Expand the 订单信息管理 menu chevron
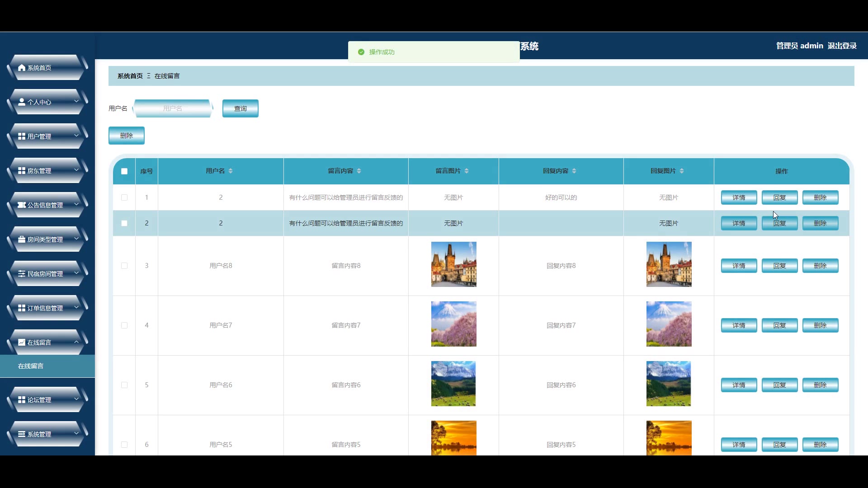This screenshot has height=488, width=868. [x=76, y=308]
